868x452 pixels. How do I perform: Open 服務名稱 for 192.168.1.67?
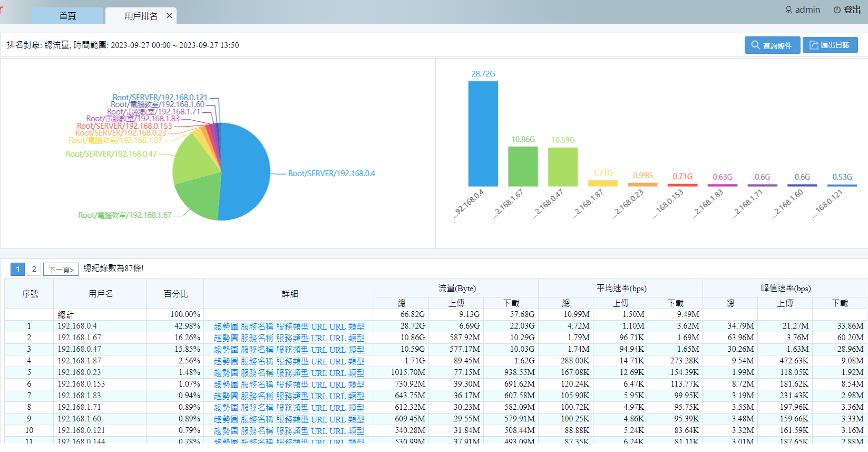click(257, 338)
